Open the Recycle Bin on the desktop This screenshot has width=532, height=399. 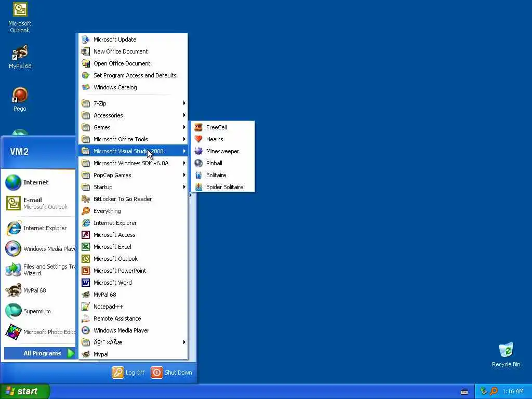pyautogui.click(x=506, y=355)
